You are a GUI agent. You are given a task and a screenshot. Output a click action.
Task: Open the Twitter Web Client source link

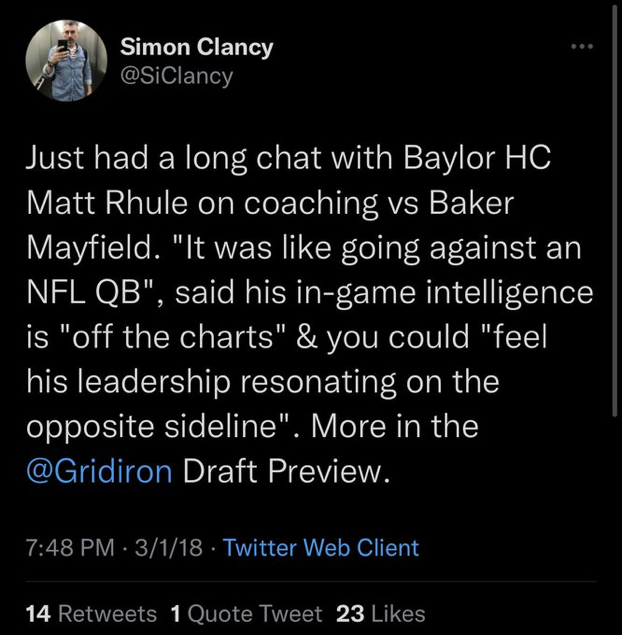click(321, 548)
